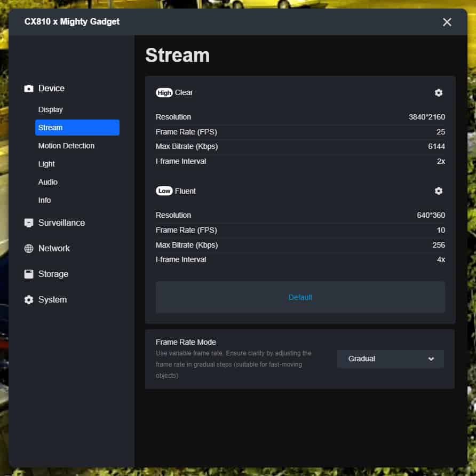Viewport: 476px width, 476px height.
Task: Click the Surveillance monitor icon
Action: coord(29,223)
